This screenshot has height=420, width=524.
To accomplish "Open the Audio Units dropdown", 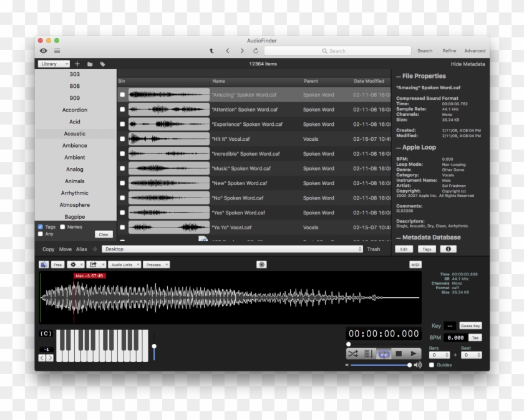I will coord(125,264).
